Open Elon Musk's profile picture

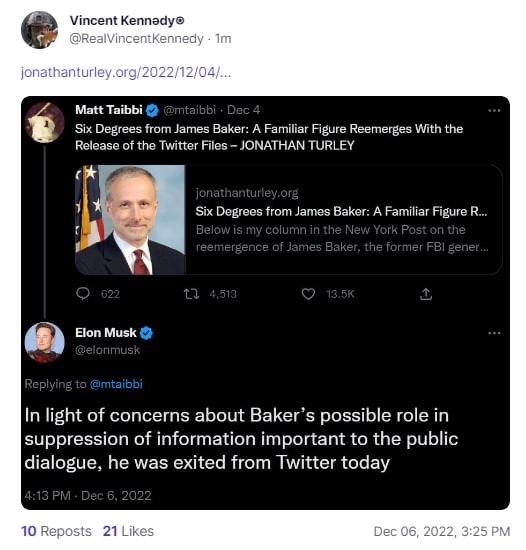pos(45,342)
